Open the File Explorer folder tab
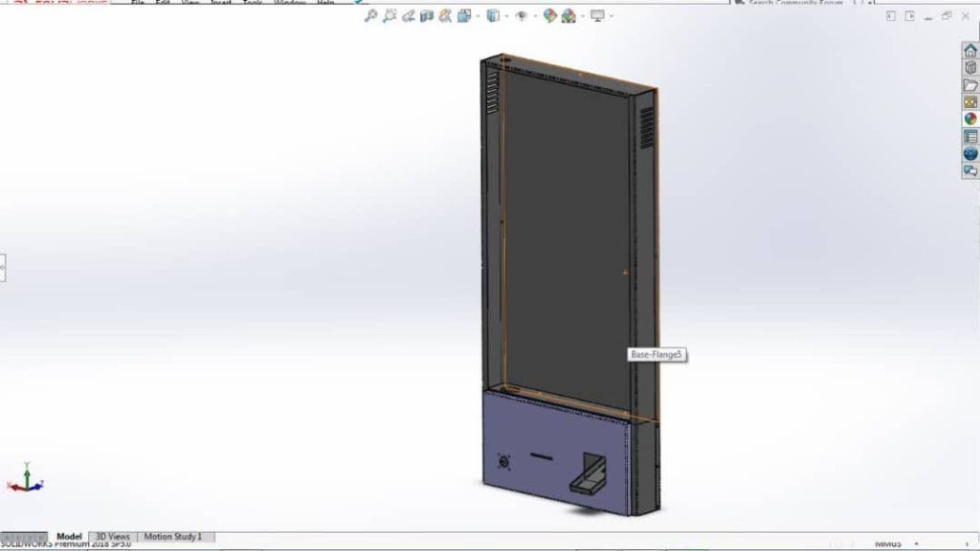 (x=970, y=84)
